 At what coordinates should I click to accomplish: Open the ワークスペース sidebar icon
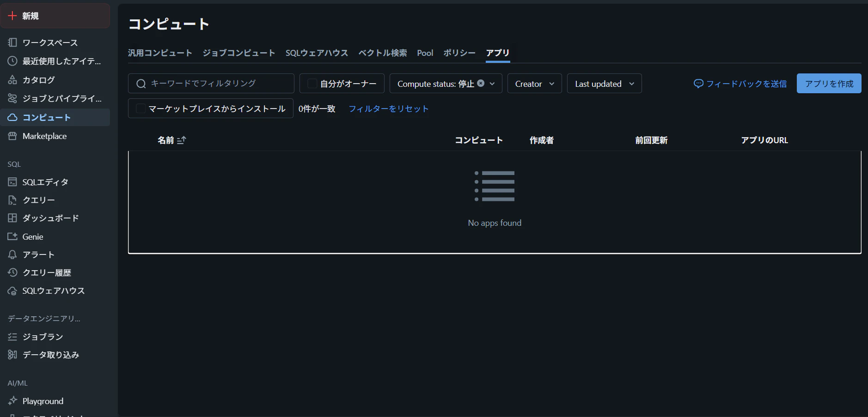pyautogui.click(x=12, y=42)
